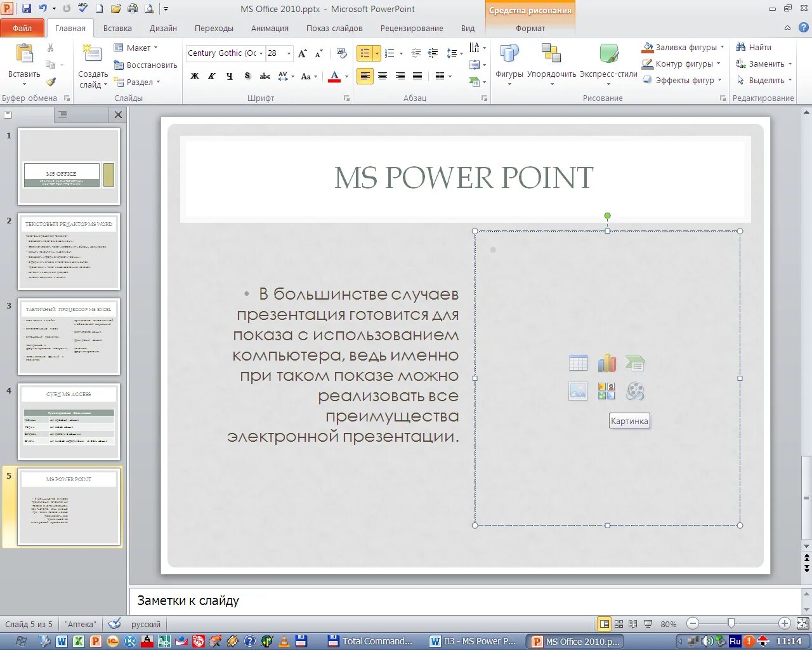Screen dimensions: 812x650
Task: Toggle bold (Ж) formatting
Action: point(195,76)
